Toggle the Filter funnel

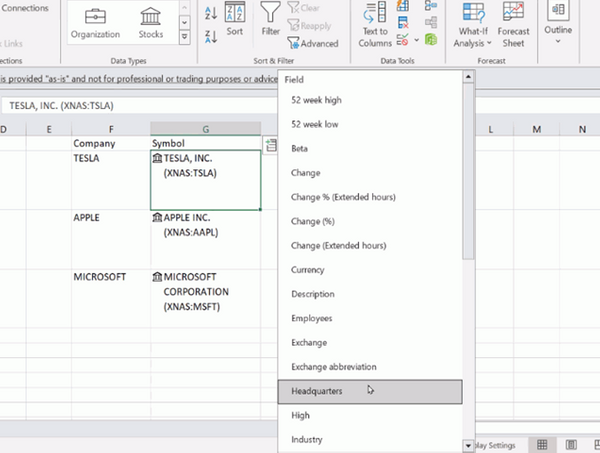271,19
